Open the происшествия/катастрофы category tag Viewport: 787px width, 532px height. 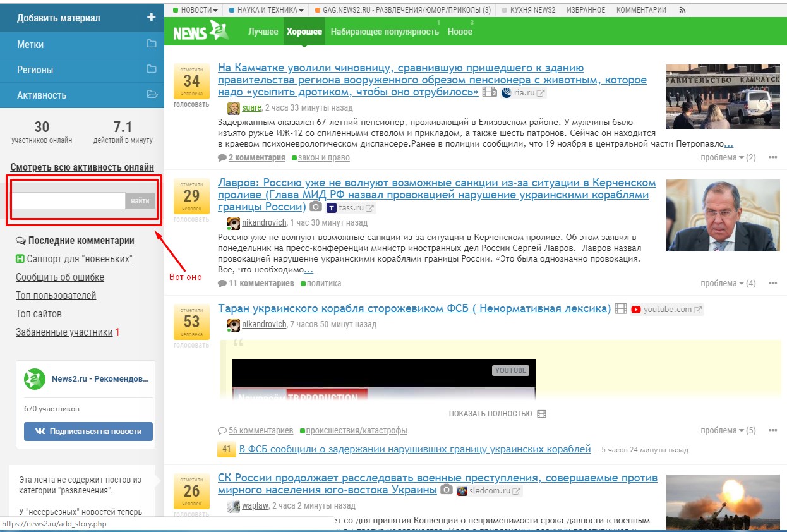coord(356,430)
